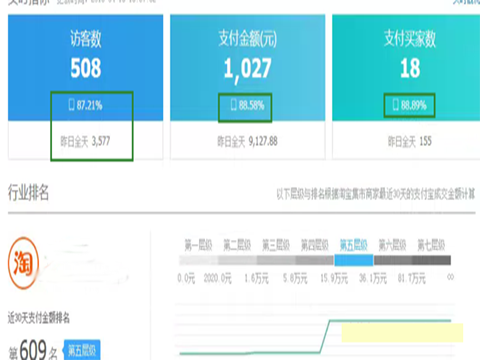Click the highlighted blue tier bar segment
The width and height of the screenshot is (480, 360).
point(354,260)
